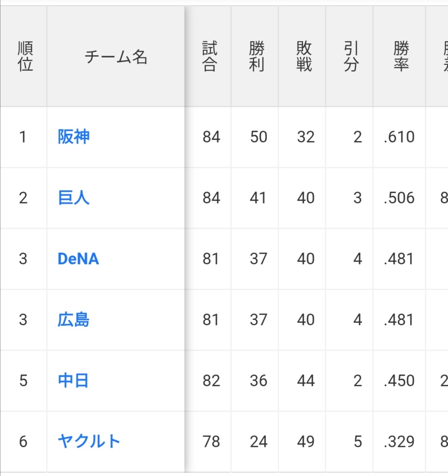Viewport: 448px width, 476px height.
Task: Select the 勝率 column header
Action: [401, 57]
